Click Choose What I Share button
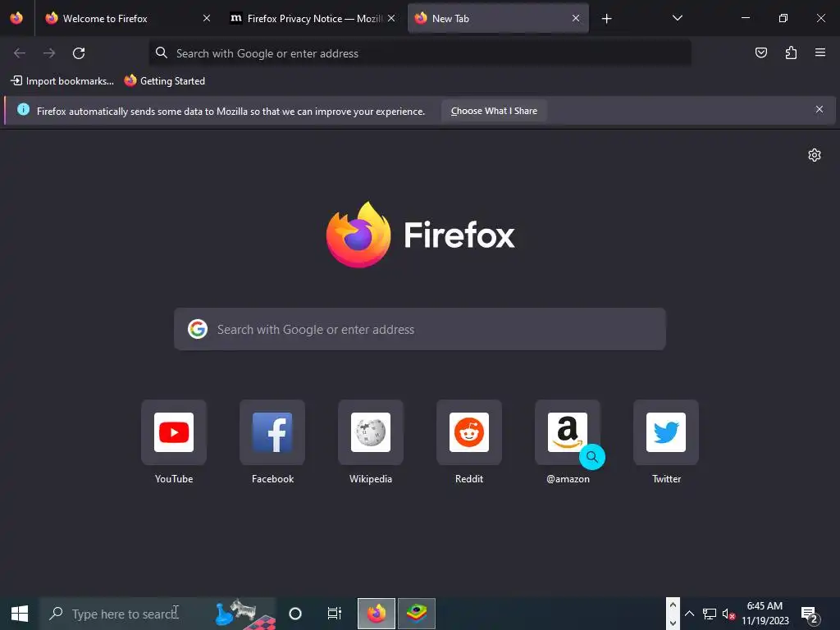 [494, 111]
